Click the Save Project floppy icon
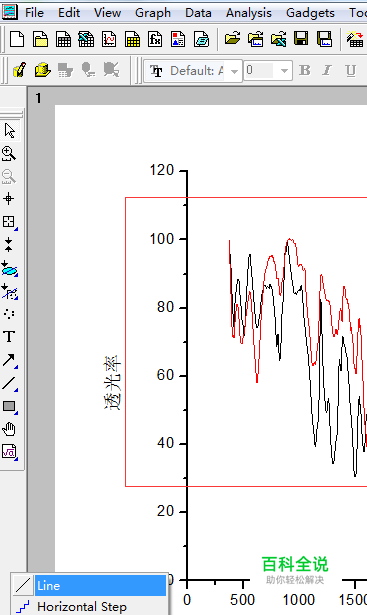Screen dimensions: 367x615 pos(301,39)
